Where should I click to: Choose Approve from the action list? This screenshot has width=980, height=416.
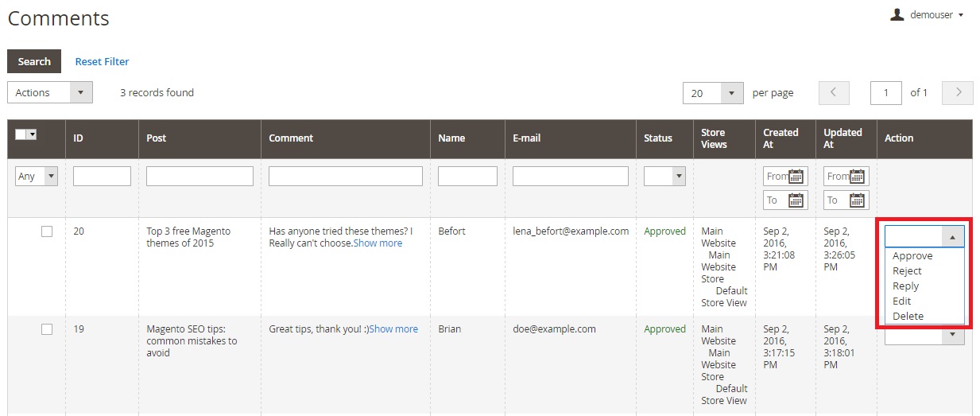(x=912, y=256)
